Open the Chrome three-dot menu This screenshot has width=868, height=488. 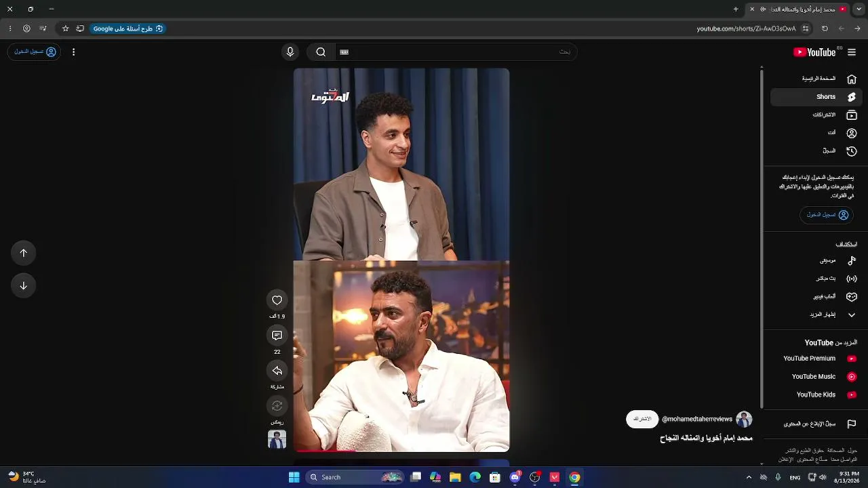[x=9, y=28]
